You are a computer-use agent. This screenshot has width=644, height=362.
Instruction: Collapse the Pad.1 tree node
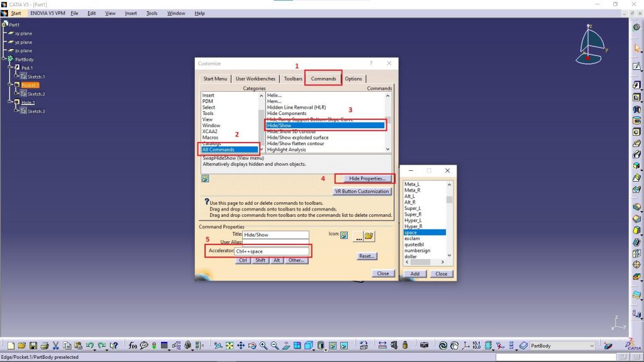coord(10,68)
